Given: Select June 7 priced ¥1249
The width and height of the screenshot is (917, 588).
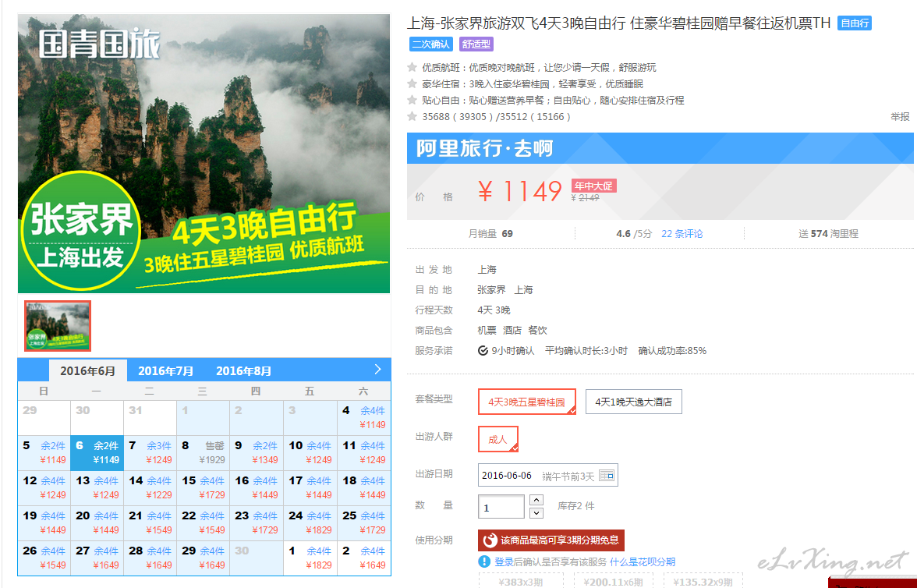Looking at the screenshot, I should coord(150,453).
